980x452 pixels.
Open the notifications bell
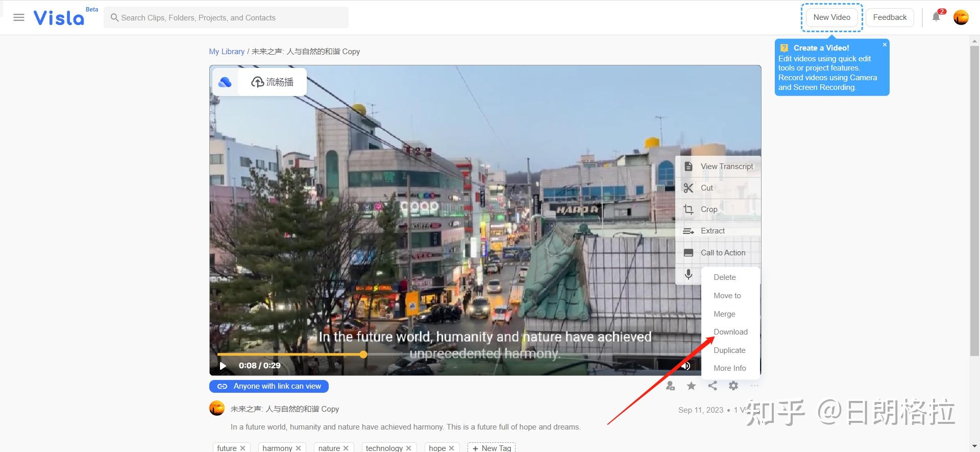[936, 17]
